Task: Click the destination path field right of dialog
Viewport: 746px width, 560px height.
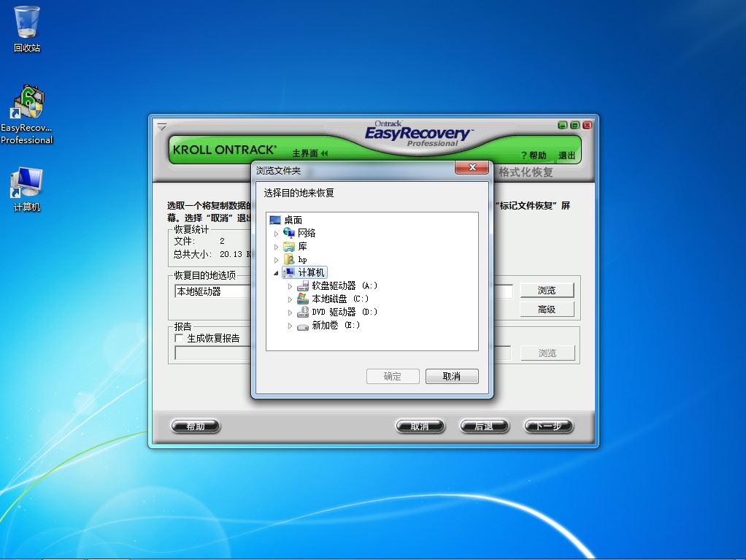Action: (x=504, y=291)
